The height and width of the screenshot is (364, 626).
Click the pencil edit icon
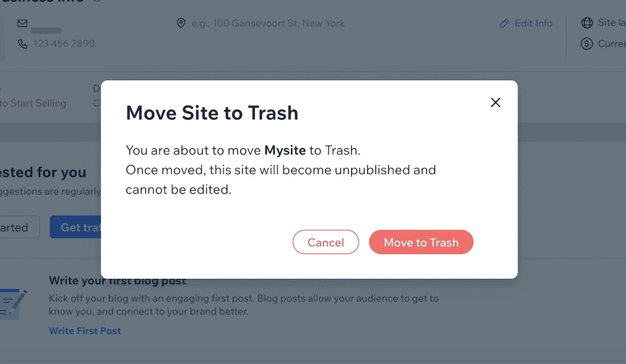coord(504,24)
